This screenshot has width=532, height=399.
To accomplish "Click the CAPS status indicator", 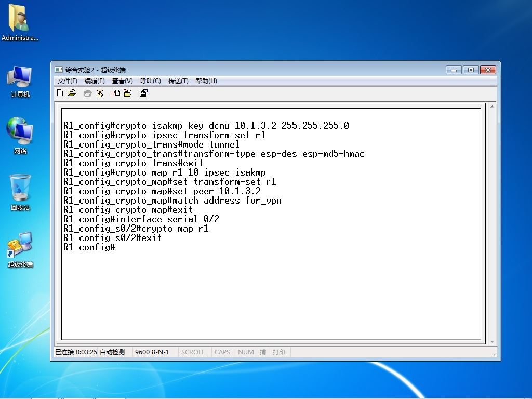I will [222, 352].
